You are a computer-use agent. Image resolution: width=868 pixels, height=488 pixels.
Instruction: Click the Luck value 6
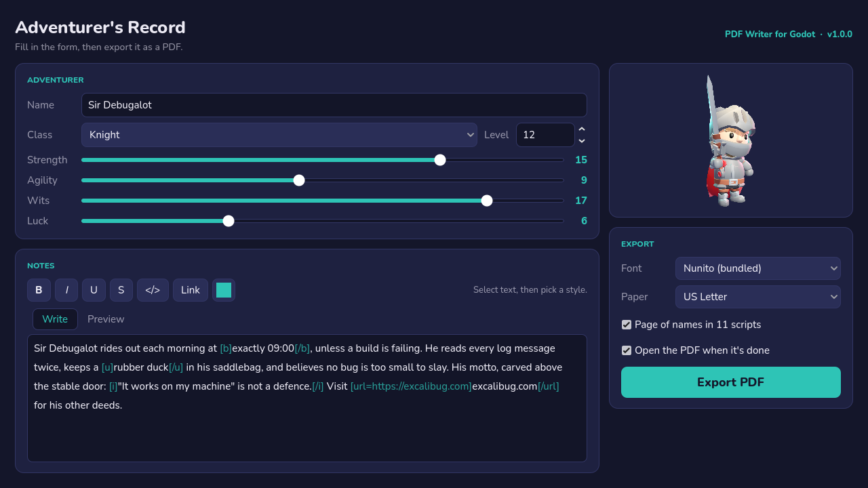584,221
